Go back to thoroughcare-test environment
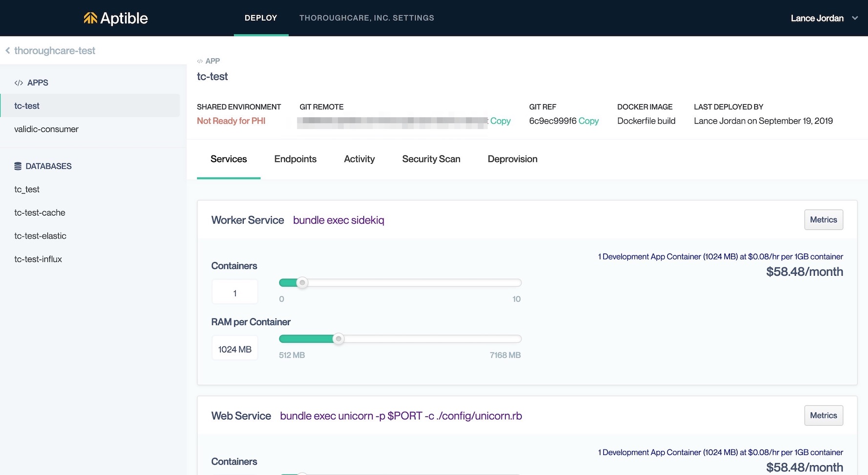Viewport: 868px width, 475px height. (x=55, y=50)
